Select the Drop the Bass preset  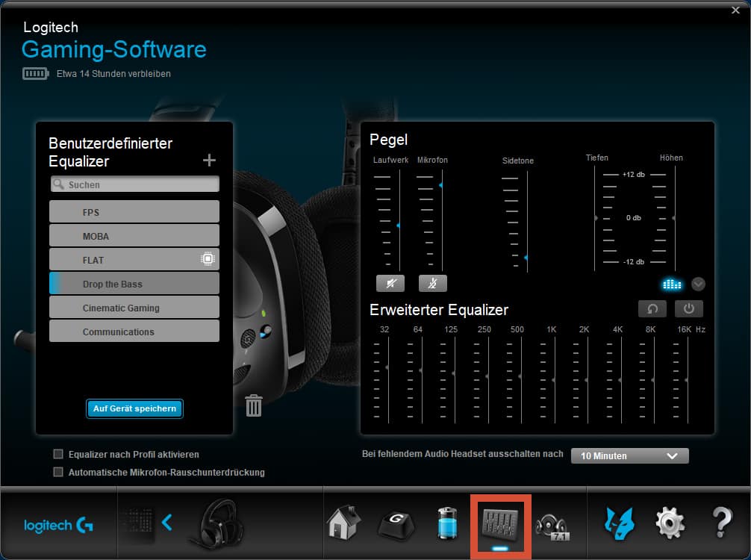[134, 284]
